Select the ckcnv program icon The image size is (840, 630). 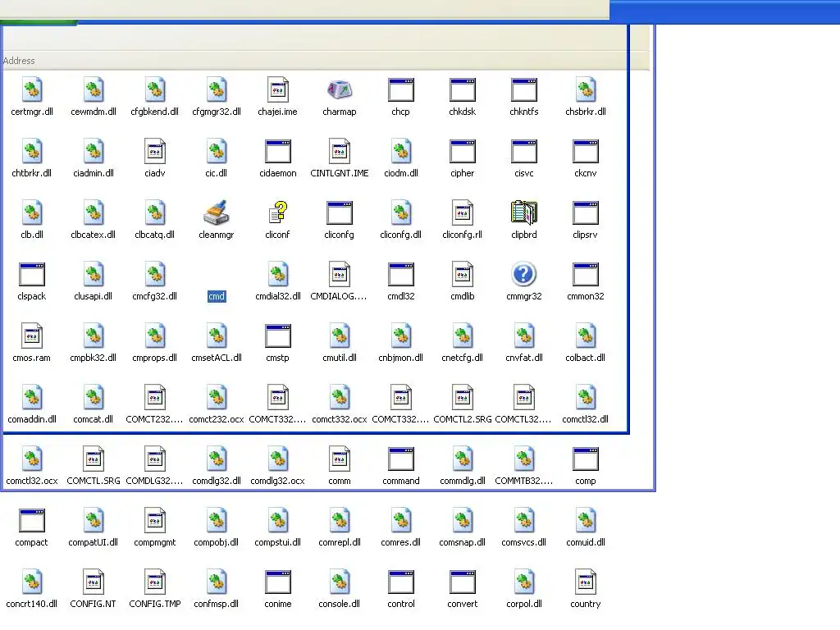pos(586,151)
